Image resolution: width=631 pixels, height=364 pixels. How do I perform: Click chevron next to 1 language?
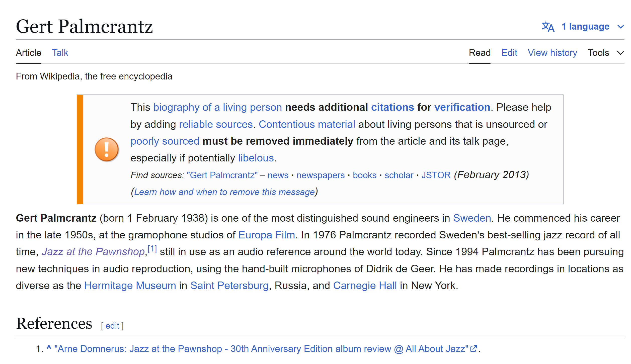(x=620, y=27)
